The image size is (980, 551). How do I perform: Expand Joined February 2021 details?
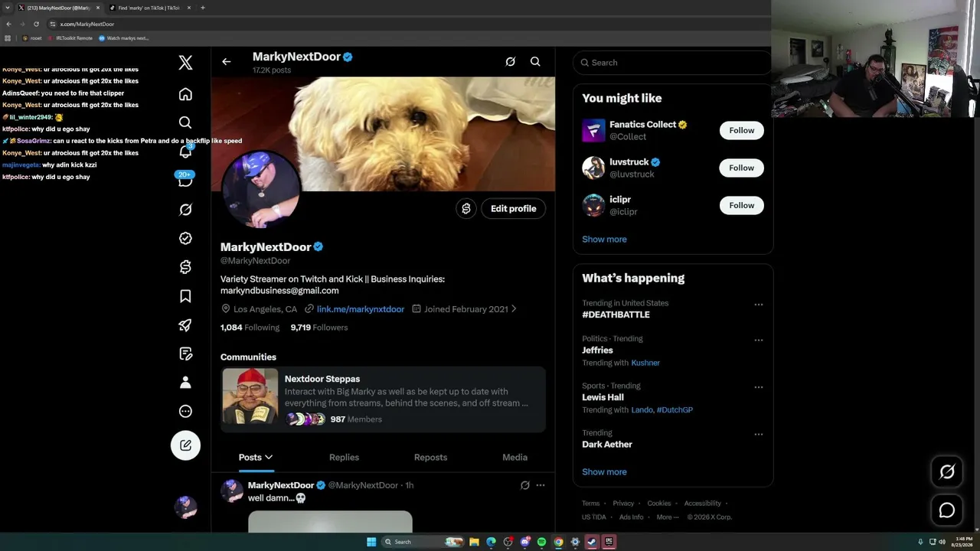coord(465,309)
